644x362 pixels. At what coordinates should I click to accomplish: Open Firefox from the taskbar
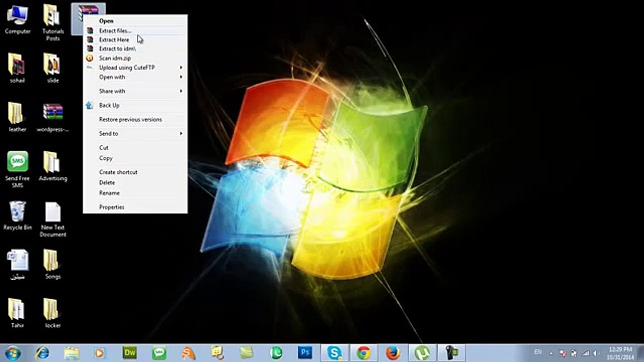(x=393, y=353)
